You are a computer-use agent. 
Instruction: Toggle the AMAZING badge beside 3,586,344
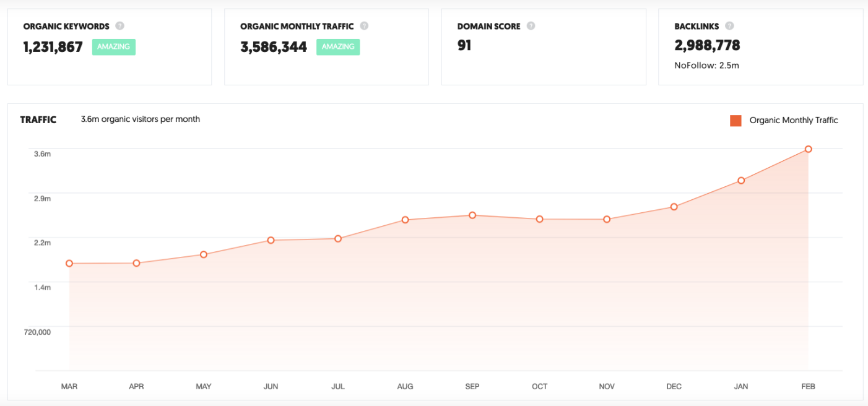pos(338,46)
